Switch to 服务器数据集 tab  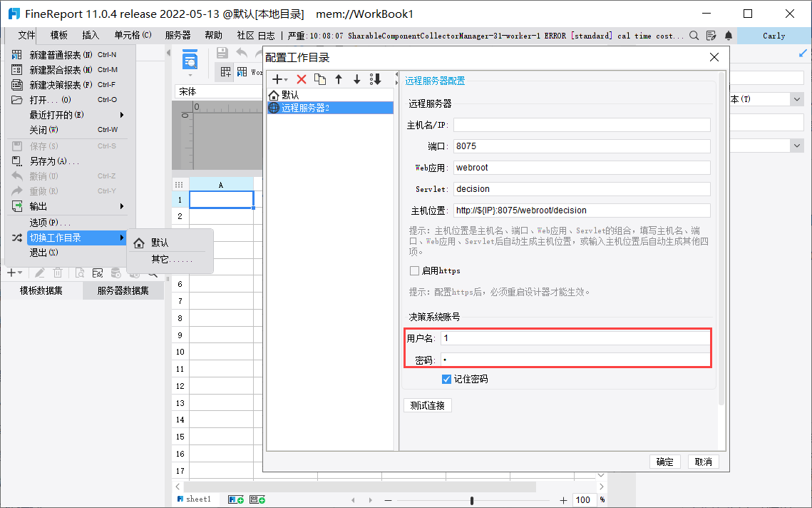click(x=123, y=291)
